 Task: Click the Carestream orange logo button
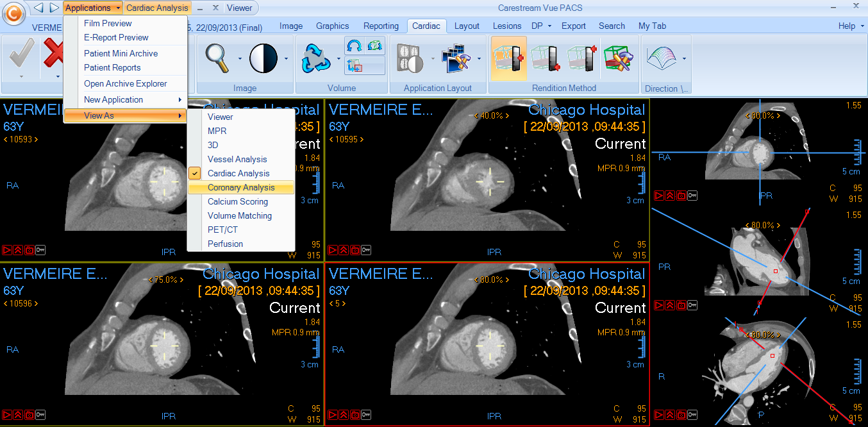click(13, 13)
